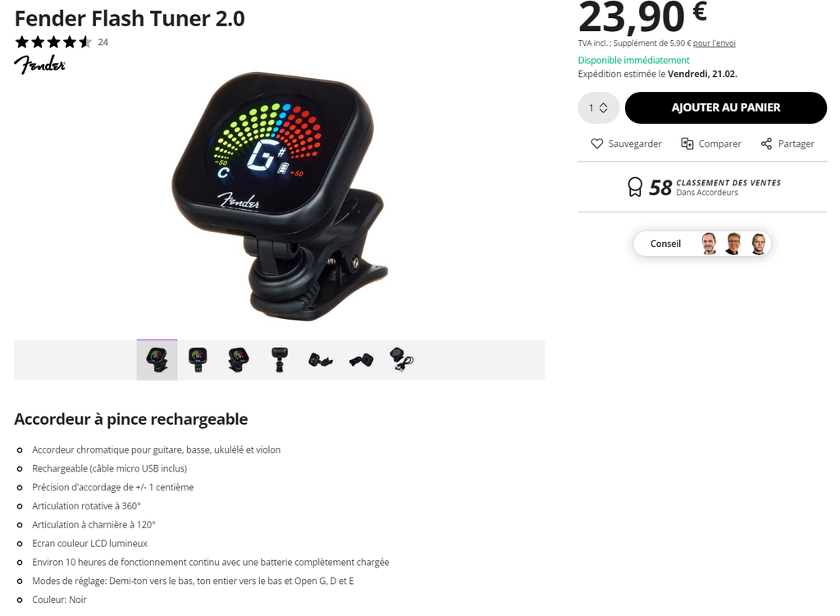840x616 pixels.
Task: Click the Conseil advisors button
Action: 702,244
